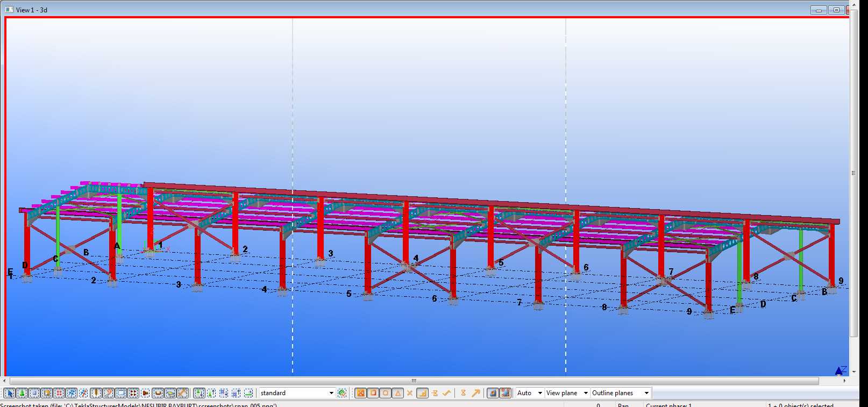Click Snap to geometry lines and points
Image resolution: width=868 pixels, height=407 pixels.
(504, 393)
